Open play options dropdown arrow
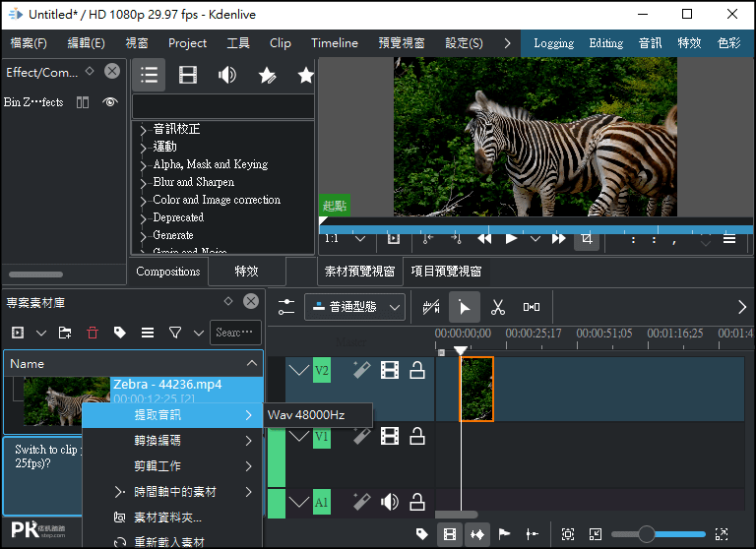 pos(535,239)
